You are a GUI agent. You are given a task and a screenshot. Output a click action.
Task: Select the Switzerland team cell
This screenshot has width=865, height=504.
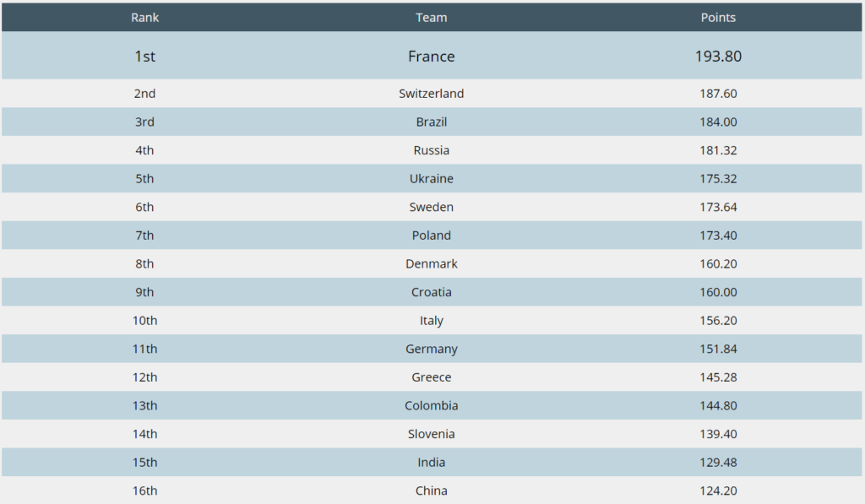click(432, 94)
